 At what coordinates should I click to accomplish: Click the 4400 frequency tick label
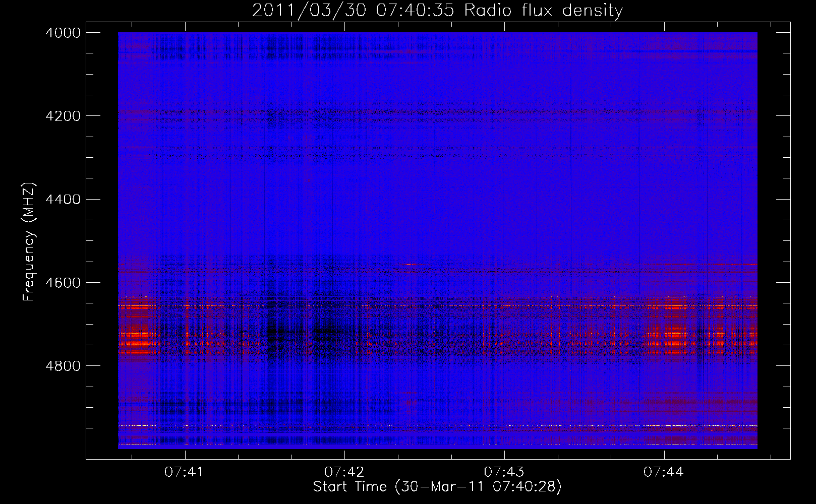[63, 200]
